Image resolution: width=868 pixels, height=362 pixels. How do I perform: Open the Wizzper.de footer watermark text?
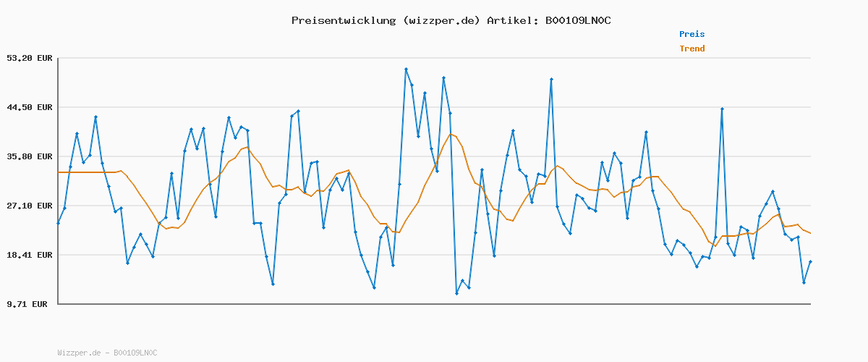[x=107, y=353]
